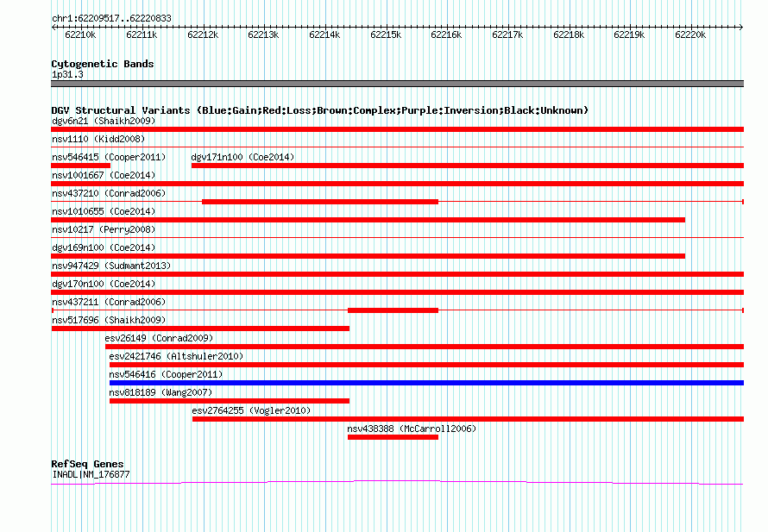Image resolution: width=768 pixels, height=532 pixels.
Task: Click nsv546416 (Cooper2011) label
Action: point(166,374)
